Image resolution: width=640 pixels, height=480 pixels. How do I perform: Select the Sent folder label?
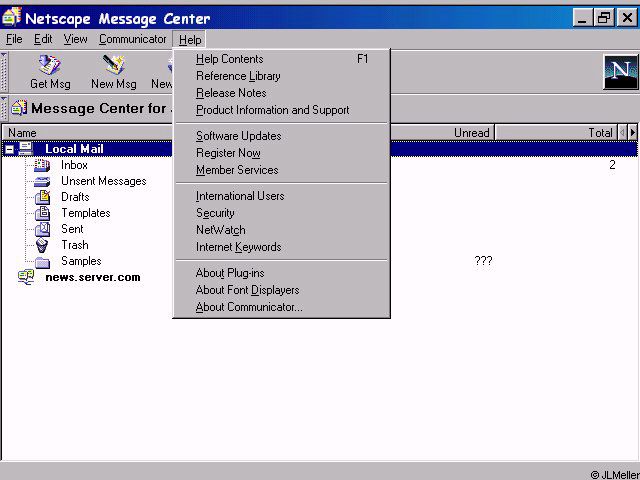click(72, 229)
